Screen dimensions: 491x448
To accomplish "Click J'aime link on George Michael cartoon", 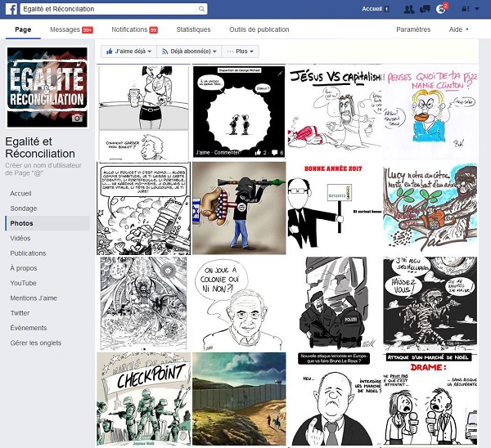I will point(203,152).
